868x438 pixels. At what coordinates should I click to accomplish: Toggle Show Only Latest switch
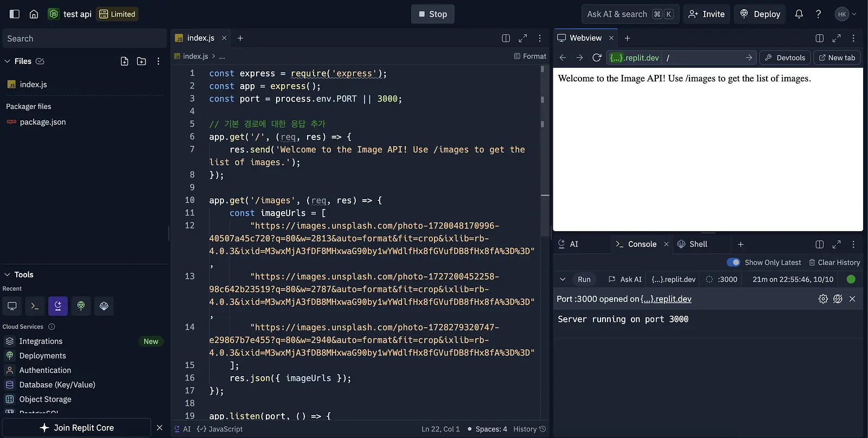[x=733, y=262]
